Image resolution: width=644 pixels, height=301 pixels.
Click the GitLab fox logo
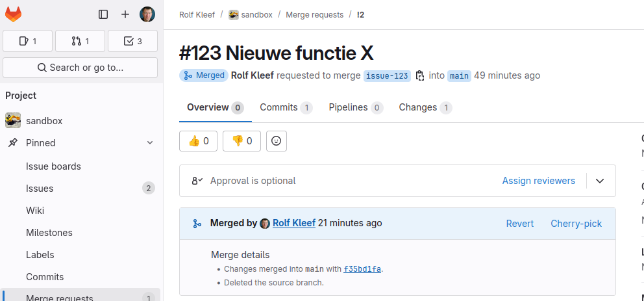(13, 14)
